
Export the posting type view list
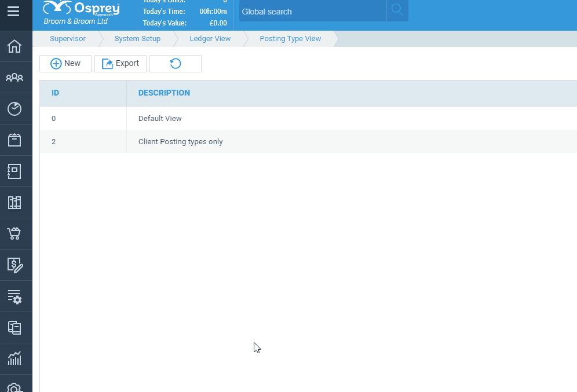tap(120, 64)
